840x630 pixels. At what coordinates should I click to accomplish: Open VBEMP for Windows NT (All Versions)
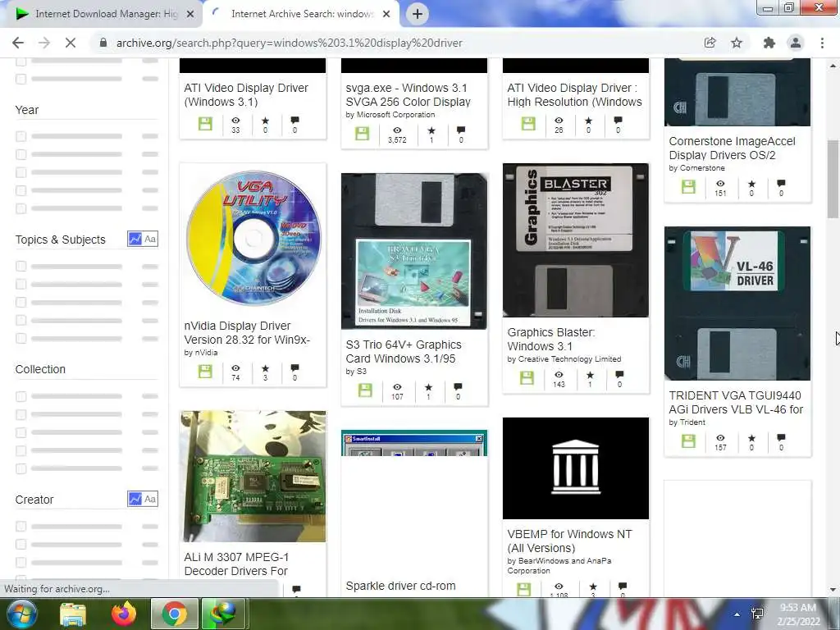click(569, 541)
